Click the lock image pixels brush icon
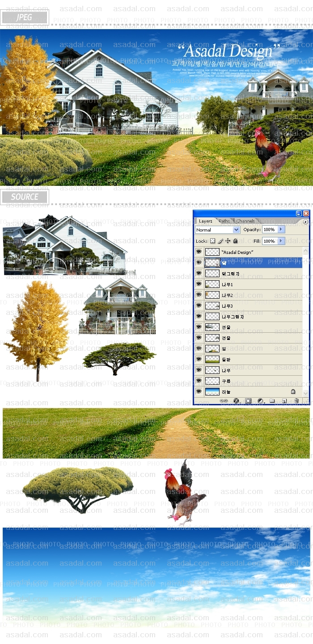Image resolution: width=313 pixels, height=644 pixels. coord(220,241)
